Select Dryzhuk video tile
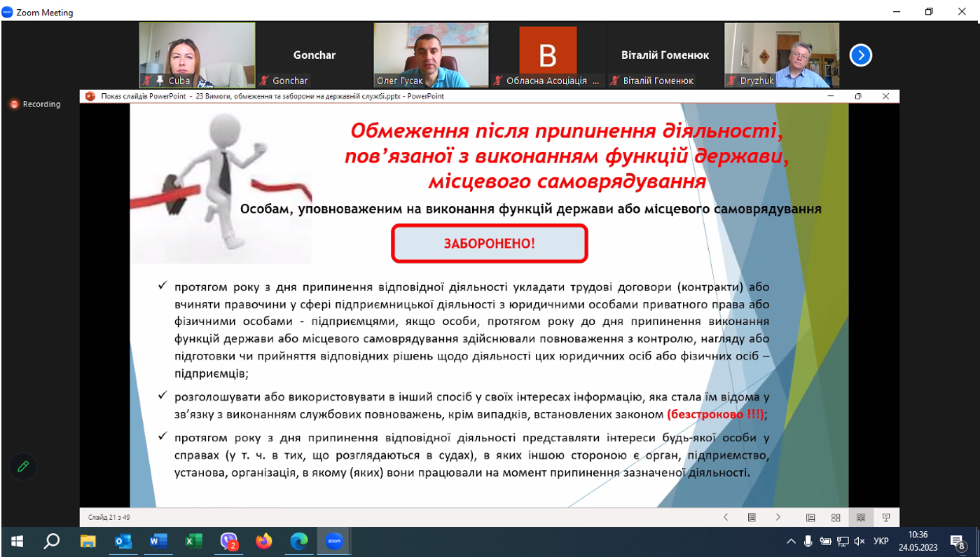Viewport: 980px width, 557px height. [x=782, y=55]
